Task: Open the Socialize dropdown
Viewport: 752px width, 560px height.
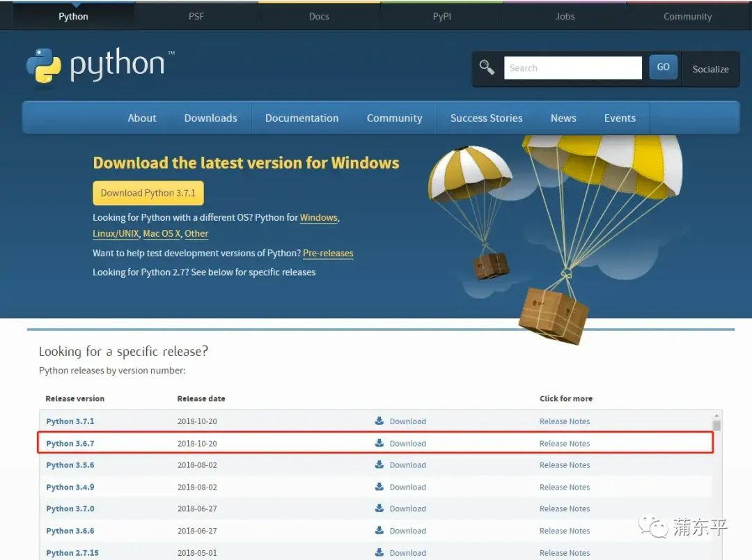Action: [x=710, y=69]
